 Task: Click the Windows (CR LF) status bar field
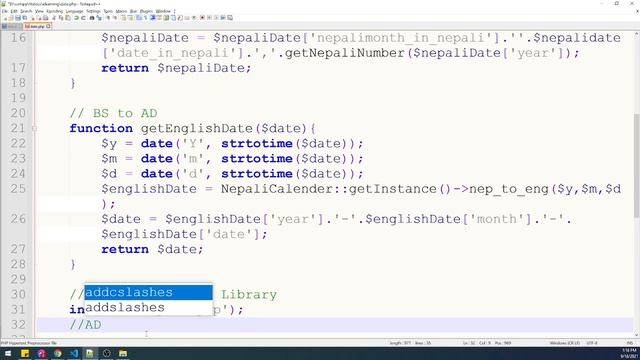click(564, 343)
